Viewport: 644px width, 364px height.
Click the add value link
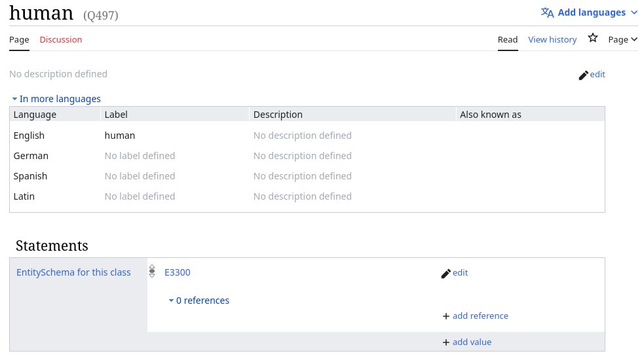pyautogui.click(x=472, y=342)
